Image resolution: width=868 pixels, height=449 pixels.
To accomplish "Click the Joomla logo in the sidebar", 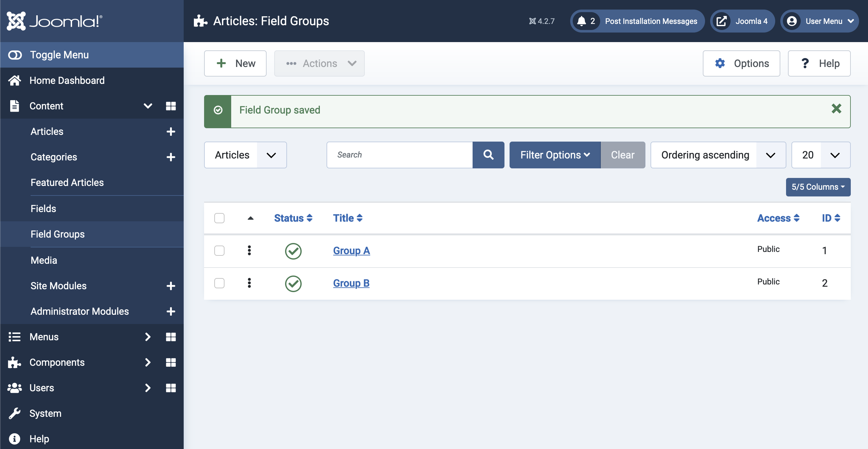I will (x=53, y=21).
